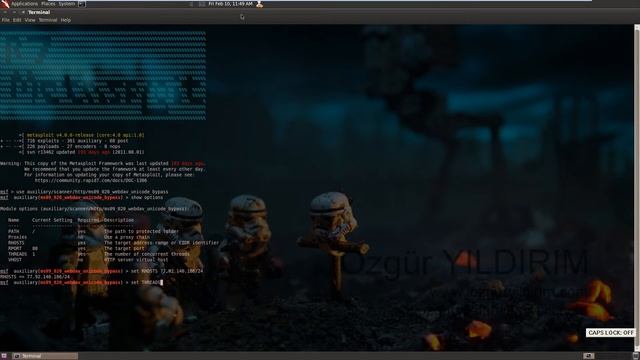Viewport: 640px width, 360px height.
Task: Click the terminal vertical scrollbar
Action: 637,188
